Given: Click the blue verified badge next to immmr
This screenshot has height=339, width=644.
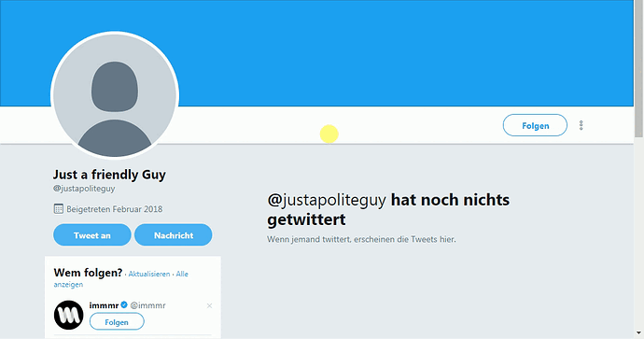Looking at the screenshot, I should pos(124,304).
